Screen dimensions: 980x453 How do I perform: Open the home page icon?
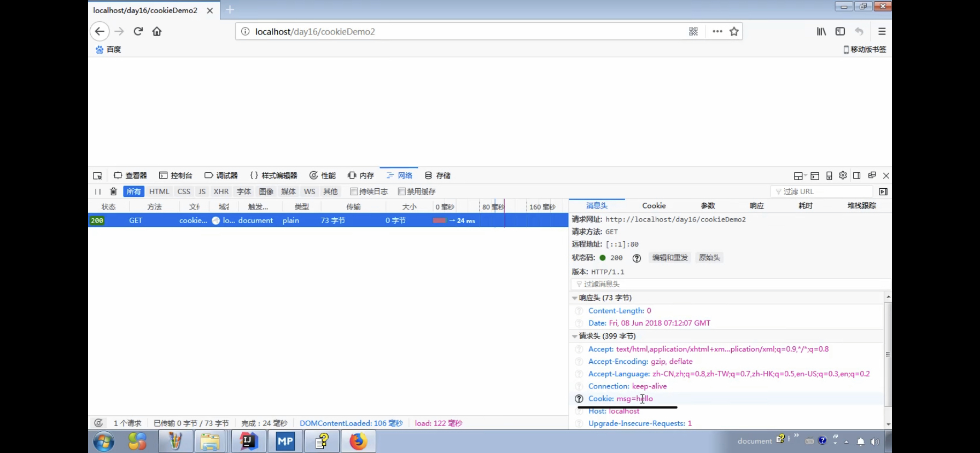[x=157, y=31]
